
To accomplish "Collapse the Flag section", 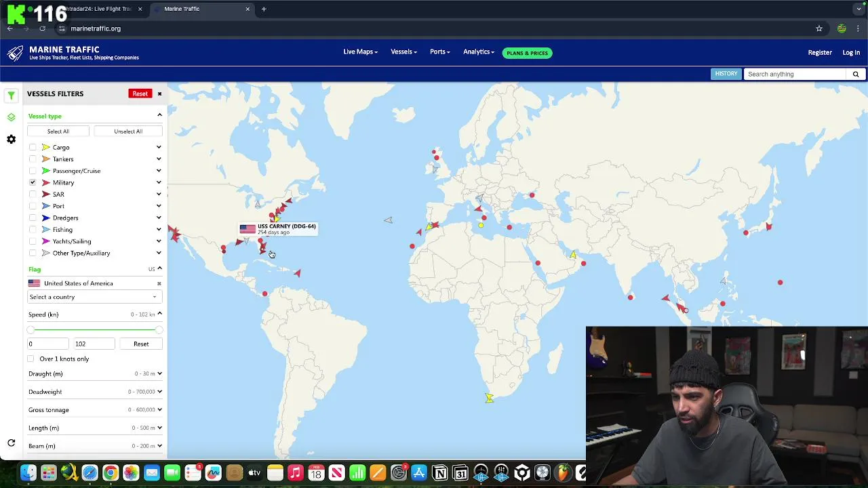I will [x=159, y=268].
